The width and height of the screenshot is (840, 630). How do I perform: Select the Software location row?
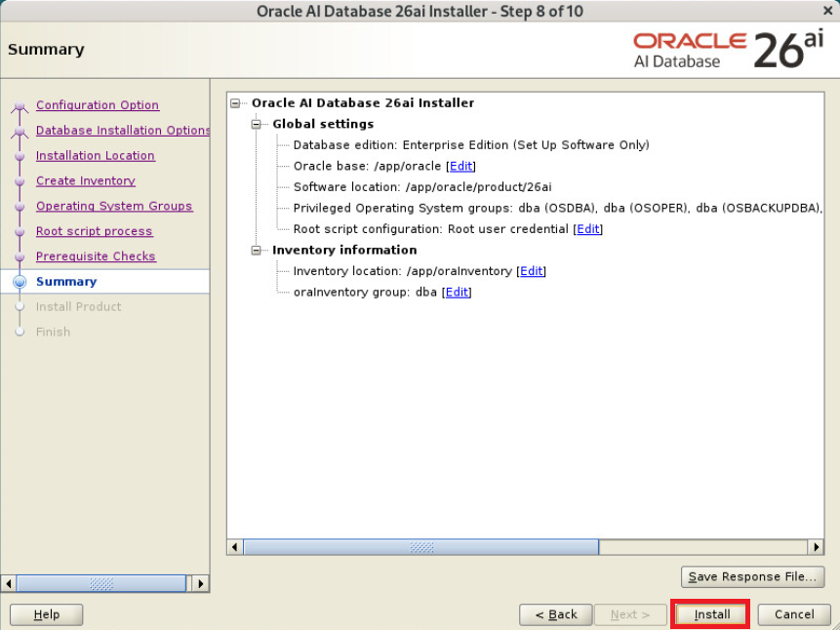click(x=422, y=187)
